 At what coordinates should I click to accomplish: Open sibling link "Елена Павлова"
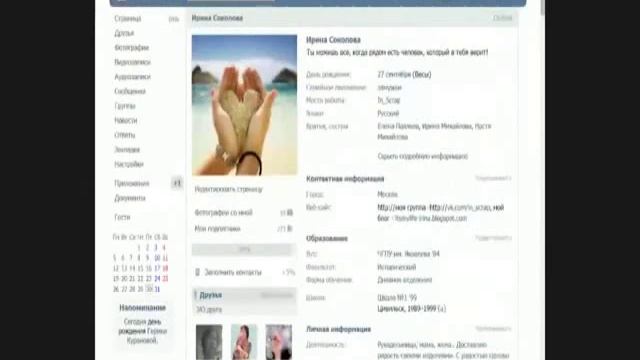(x=398, y=127)
